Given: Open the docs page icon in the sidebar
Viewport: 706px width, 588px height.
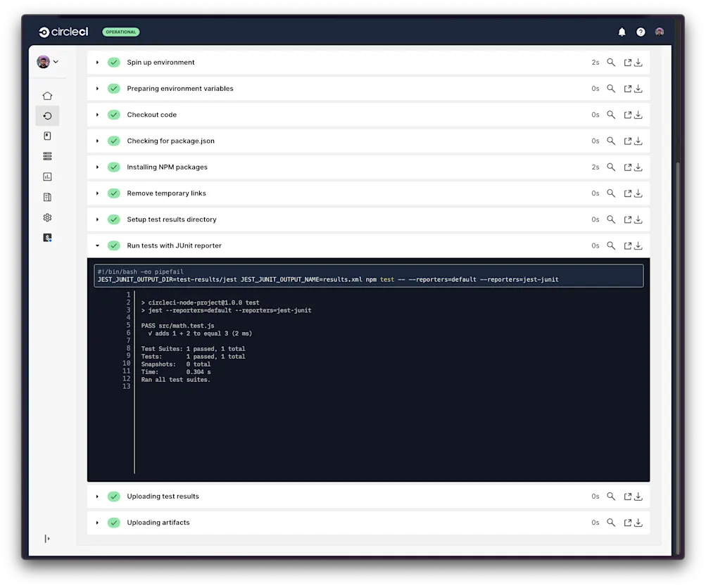Looking at the screenshot, I should [47, 197].
